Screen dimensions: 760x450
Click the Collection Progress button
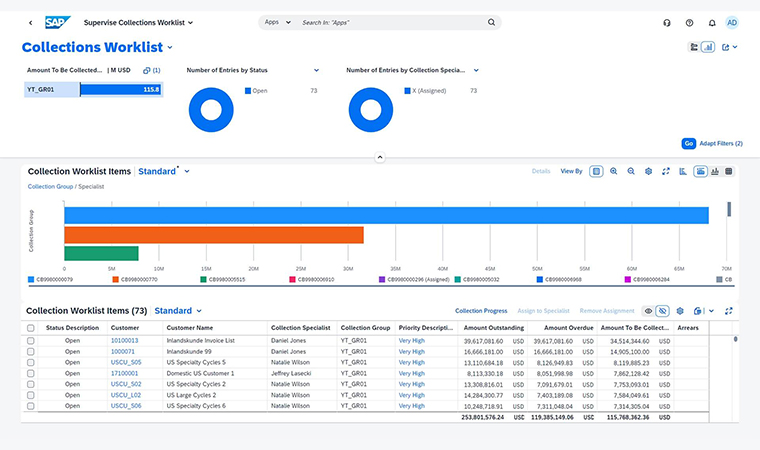click(x=481, y=311)
